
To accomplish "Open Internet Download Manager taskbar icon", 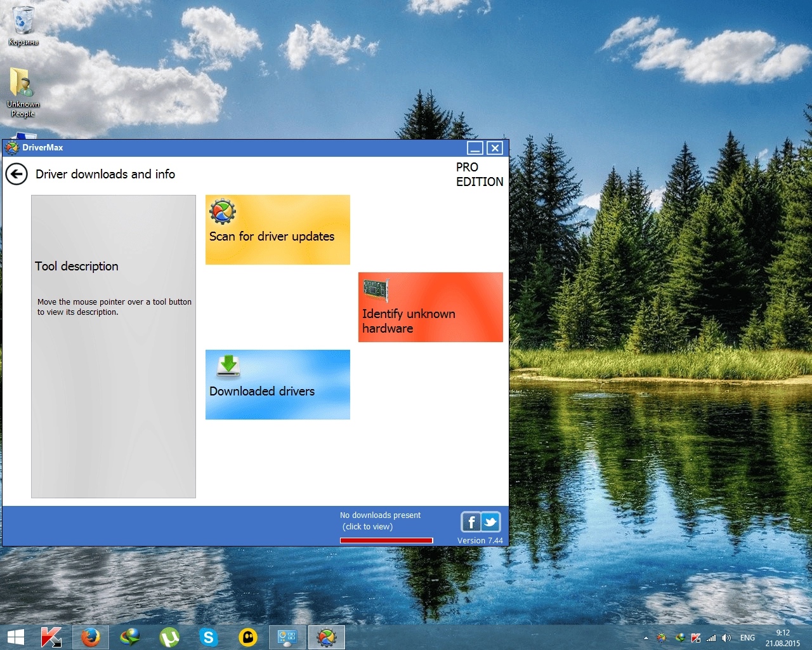I will pyautogui.click(x=130, y=637).
